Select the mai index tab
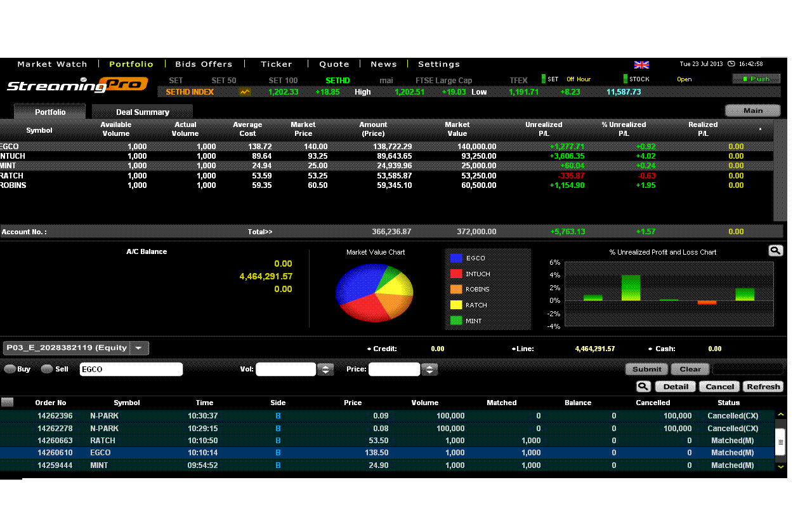 [x=386, y=81]
